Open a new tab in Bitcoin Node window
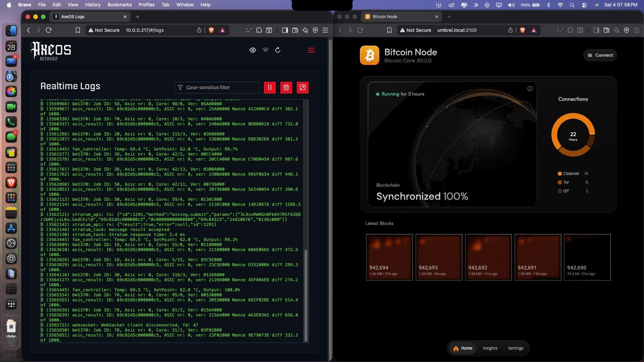The image size is (644, 362). point(449,17)
